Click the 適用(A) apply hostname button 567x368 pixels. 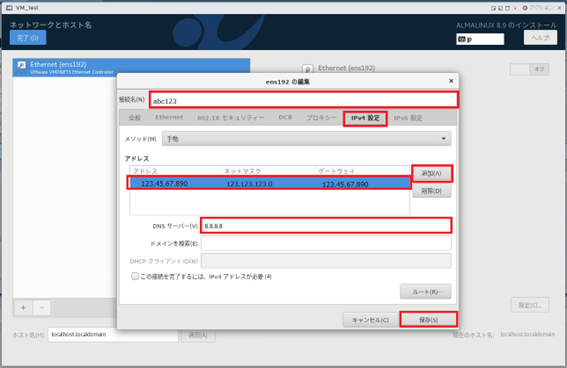coord(198,335)
